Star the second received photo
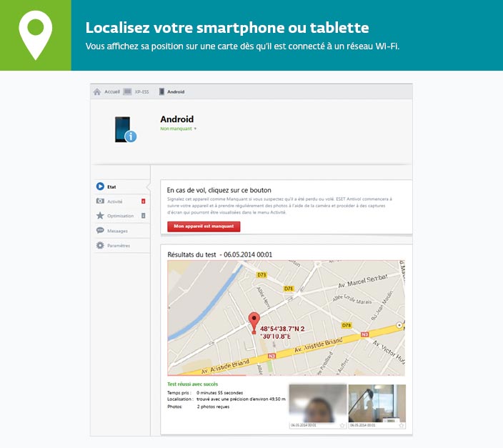503x448 pixels. point(402,426)
